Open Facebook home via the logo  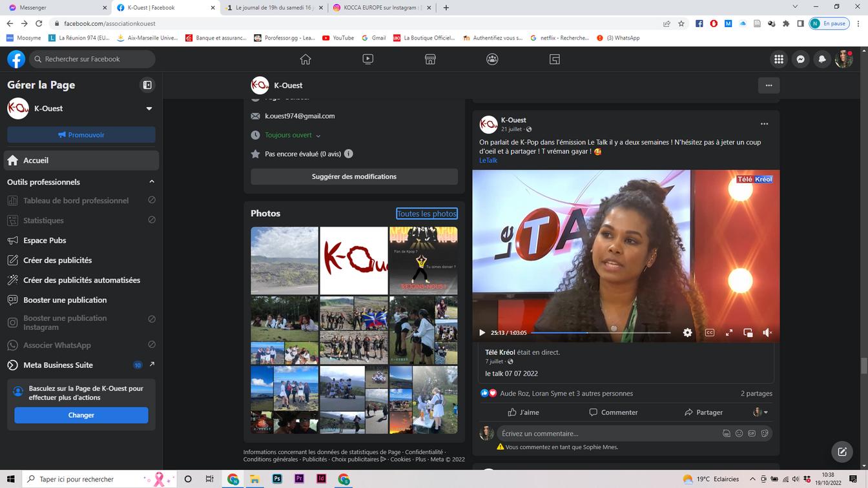[x=16, y=59]
